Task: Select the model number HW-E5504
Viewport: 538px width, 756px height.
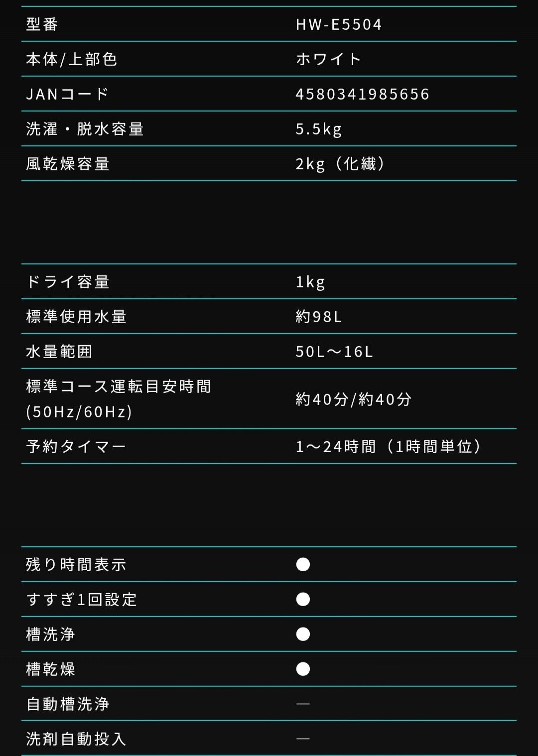Action: tap(339, 24)
